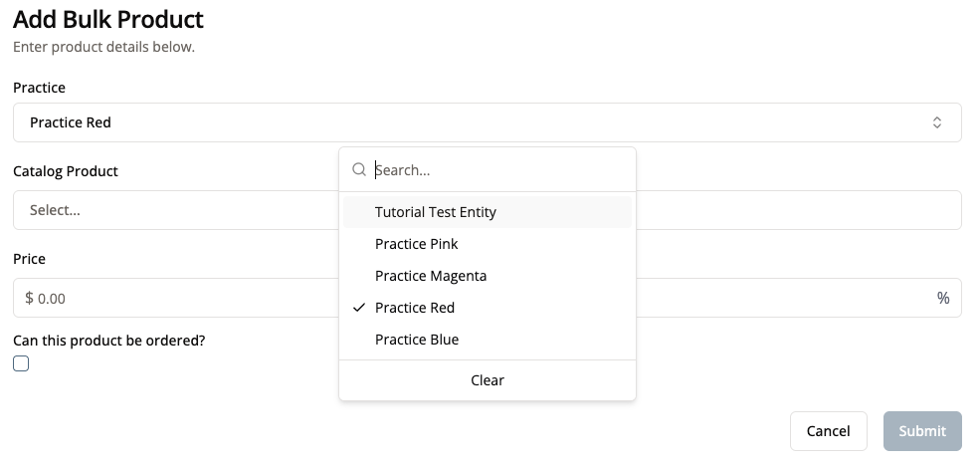Screen dimensions: 980x468
Task: Click the checkmark beside the Practice Red option
Action: point(359,308)
